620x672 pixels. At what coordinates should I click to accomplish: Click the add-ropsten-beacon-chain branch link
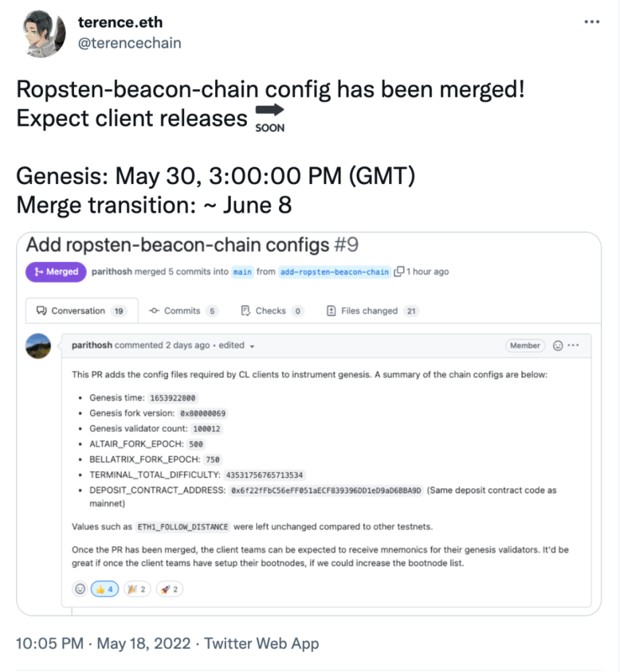tap(334, 271)
